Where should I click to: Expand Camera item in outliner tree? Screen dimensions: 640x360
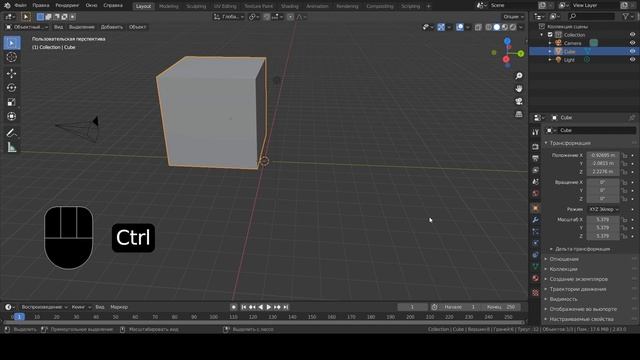tap(550, 43)
